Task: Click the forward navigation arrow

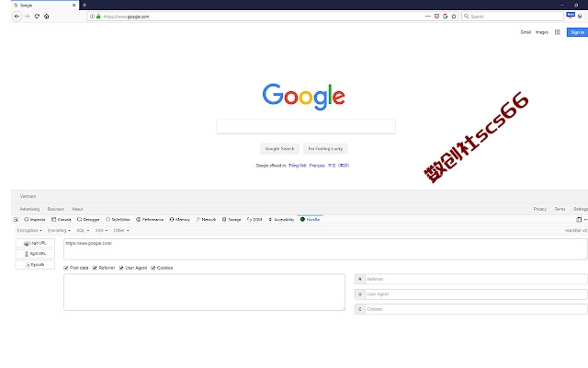Action: pyautogui.click(x=27, y=17)
